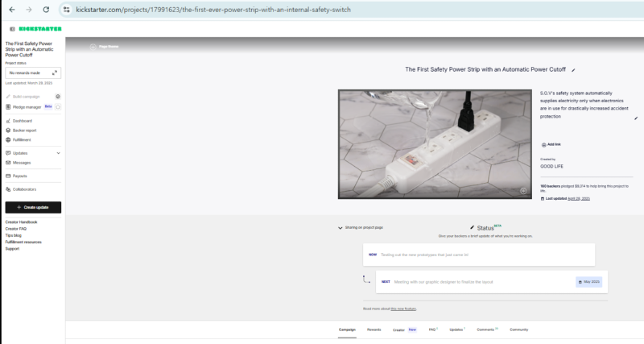The width and height of the screenshot is (644, 344).
Task: Toggle the sidebar collapse icon near Kickstarter logo
Action: (x=12, y=29)
